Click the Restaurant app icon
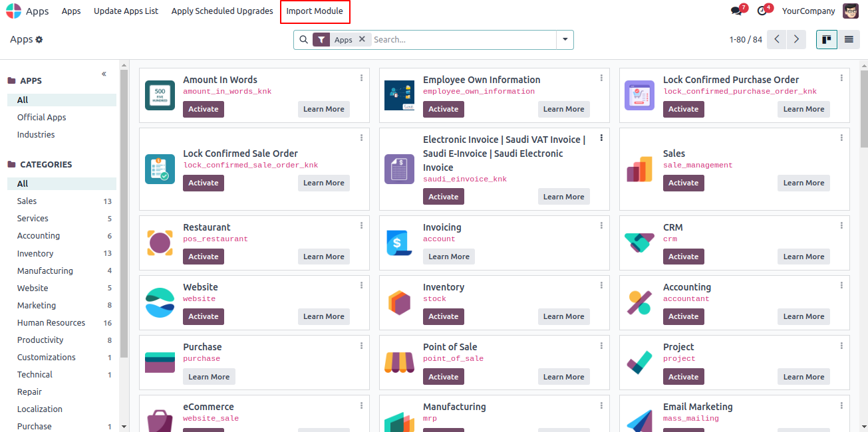Image resolution: width=868 pixels, height=432 pixels. coord(160,243)
